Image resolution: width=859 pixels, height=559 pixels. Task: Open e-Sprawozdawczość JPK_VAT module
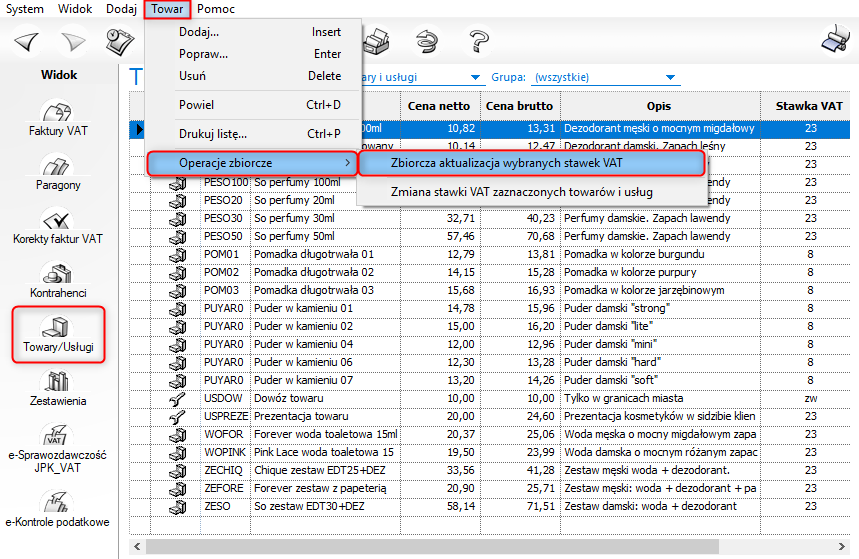point(58,447)
